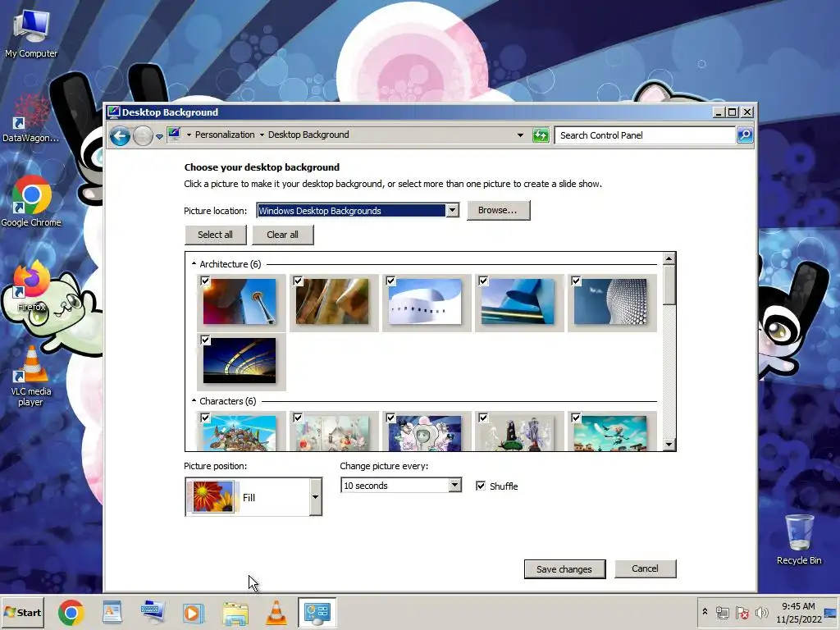Viewport: 840px width, 630px height.
Task: Open the Recycle Bin desktop icon
Action: pos(799,539)
